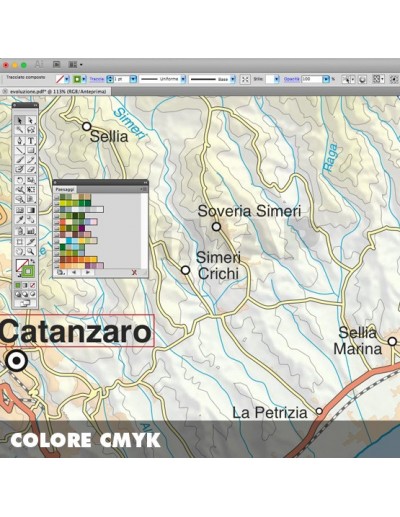400x517 pixels.
Task: Select the Pen tool
Action: (20, 140)
